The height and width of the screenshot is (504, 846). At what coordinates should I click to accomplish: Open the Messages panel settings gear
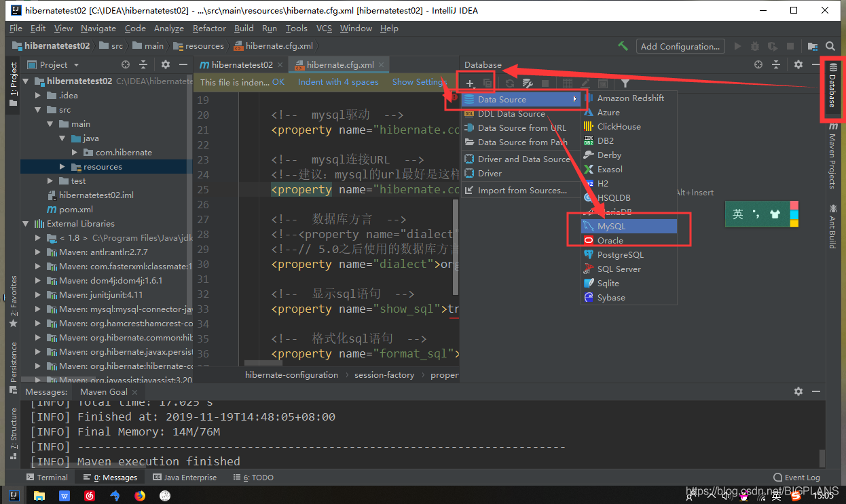tap(798, 391)
